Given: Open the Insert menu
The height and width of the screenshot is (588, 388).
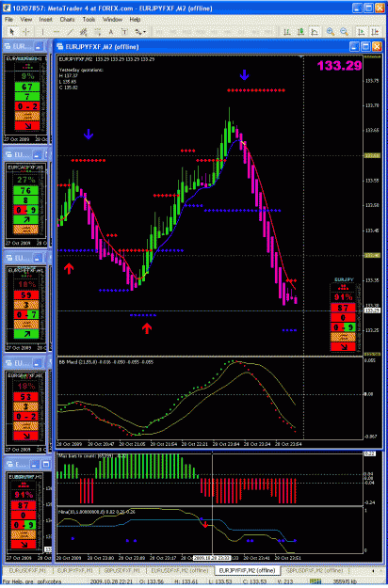Looking at the screenshot, I should (x=45, y=19).
